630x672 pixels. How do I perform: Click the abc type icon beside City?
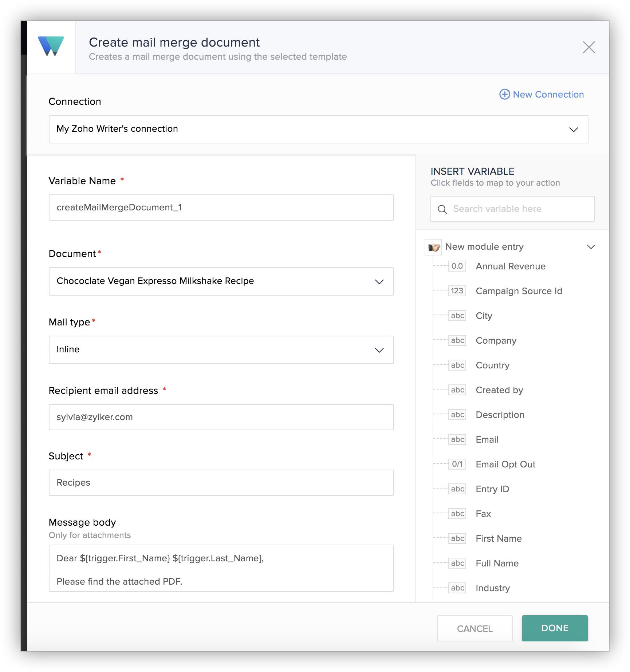pyautogui.click(x=457, y=316)
